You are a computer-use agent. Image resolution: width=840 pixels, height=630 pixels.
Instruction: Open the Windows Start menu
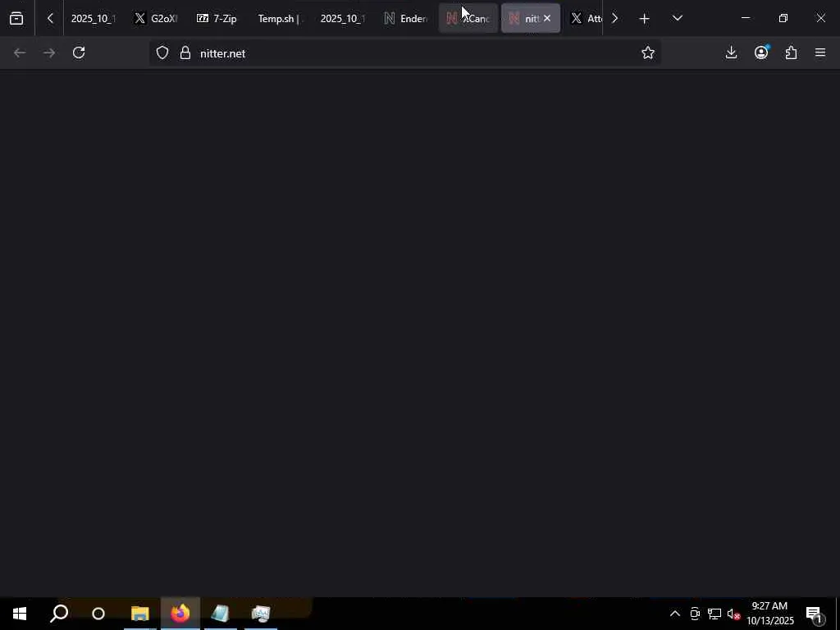pyautogui.click(x=20, y=614)
